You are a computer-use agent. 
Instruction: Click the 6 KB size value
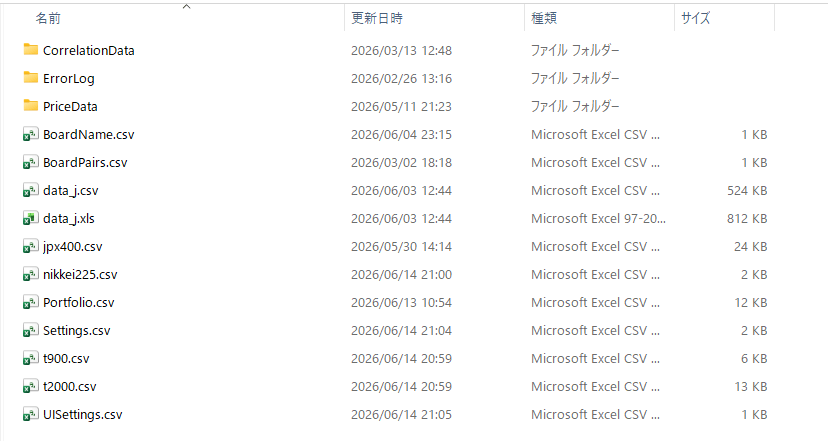[754, 359]
